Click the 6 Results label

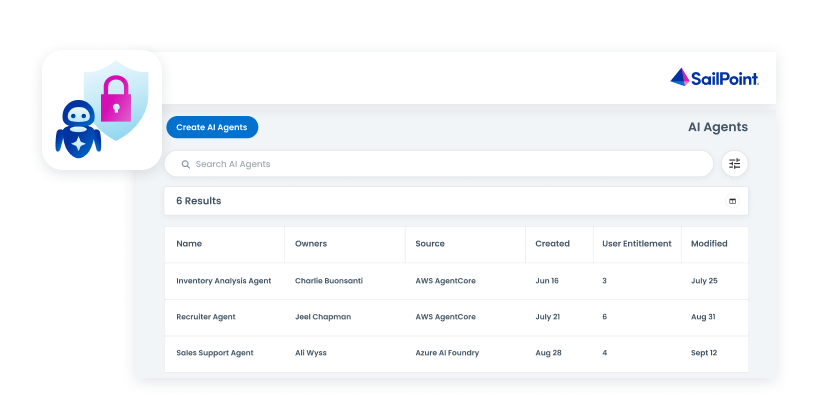[199, 201]
